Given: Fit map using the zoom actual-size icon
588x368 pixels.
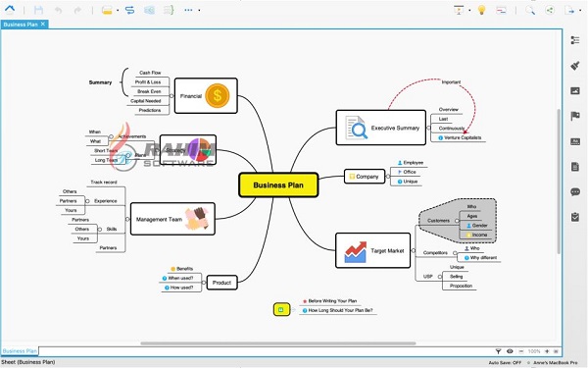Looking at the screenshot, I should 556,351.
